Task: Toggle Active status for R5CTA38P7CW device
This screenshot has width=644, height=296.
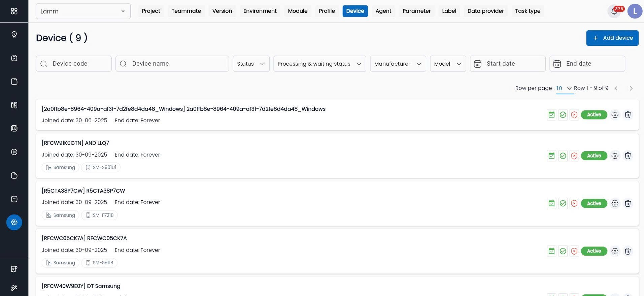Action: (594, 203)
